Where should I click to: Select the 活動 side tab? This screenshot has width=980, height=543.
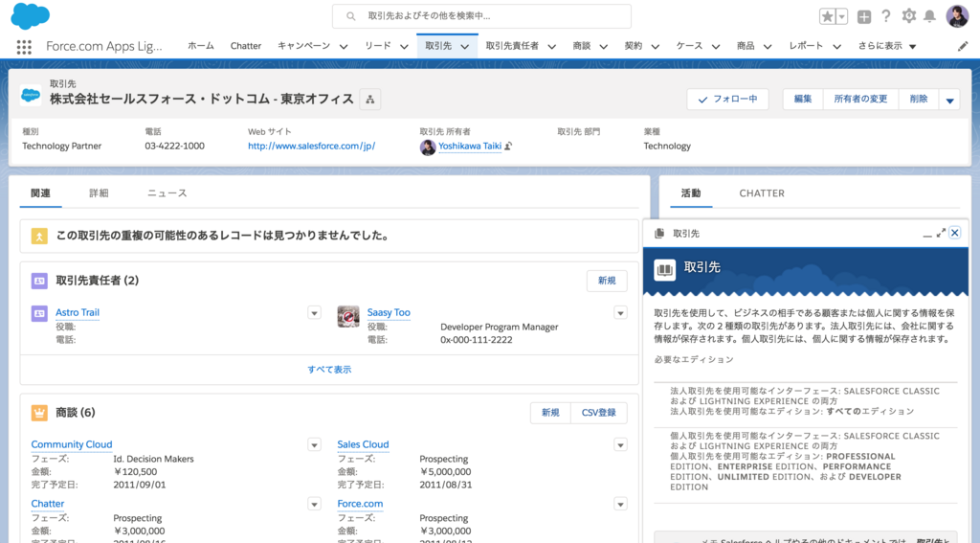tap(691, 193)
